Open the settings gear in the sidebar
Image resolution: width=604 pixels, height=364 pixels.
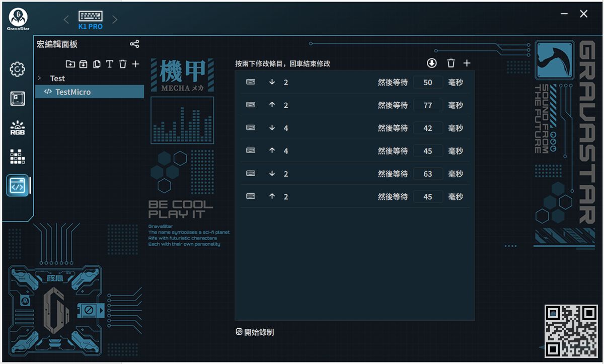coord(18,69)
